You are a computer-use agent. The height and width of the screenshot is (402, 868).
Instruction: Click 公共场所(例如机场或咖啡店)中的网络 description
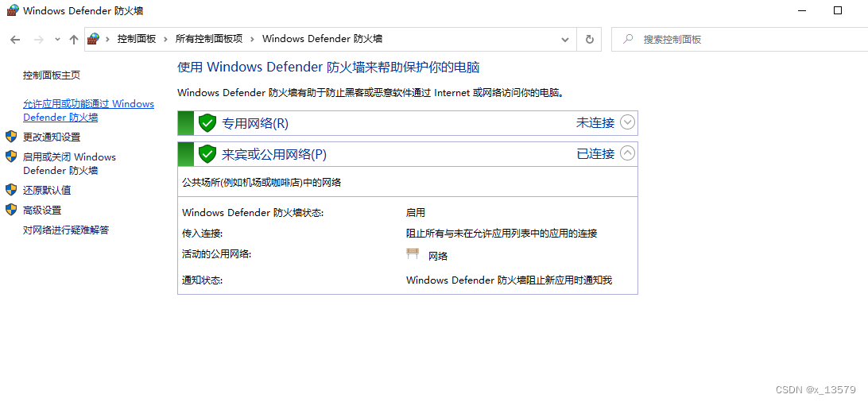262,183
